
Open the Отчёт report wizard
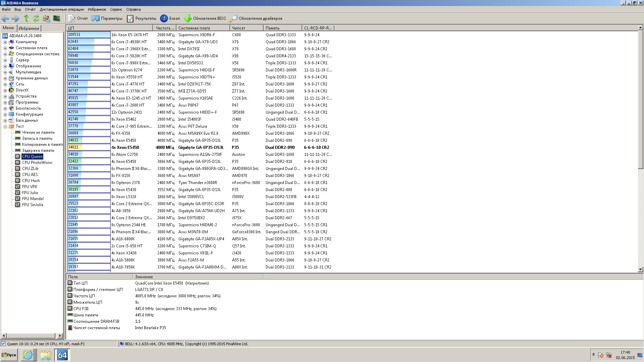(x=78, y=18)
